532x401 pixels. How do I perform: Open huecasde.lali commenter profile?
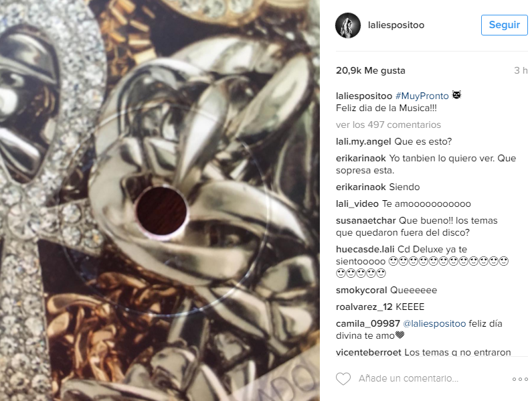(365, 249)
